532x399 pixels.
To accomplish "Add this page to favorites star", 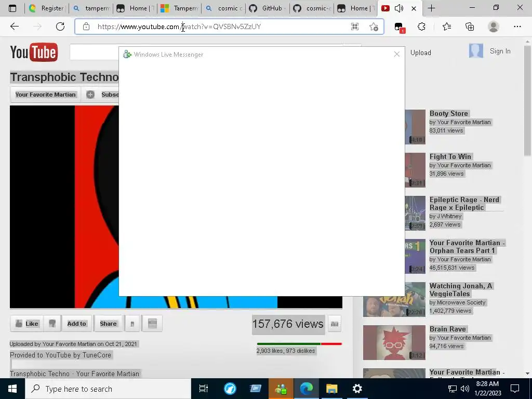I will tap(374, 26).
